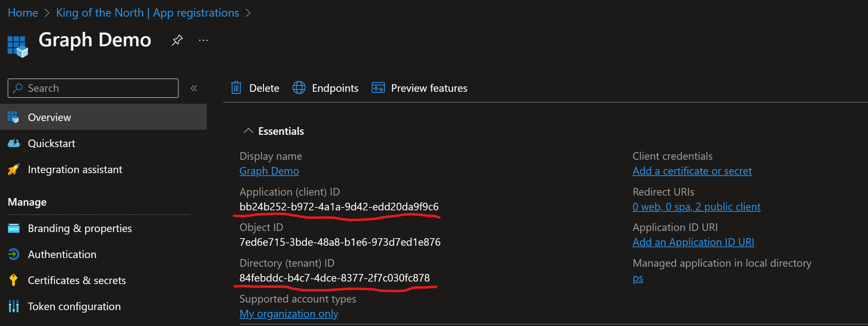Image resolution: width=868 pixels, height=326 pixels.
Task: Pin Graph Demo using the pin icon
Action: [x=177, y=40]
